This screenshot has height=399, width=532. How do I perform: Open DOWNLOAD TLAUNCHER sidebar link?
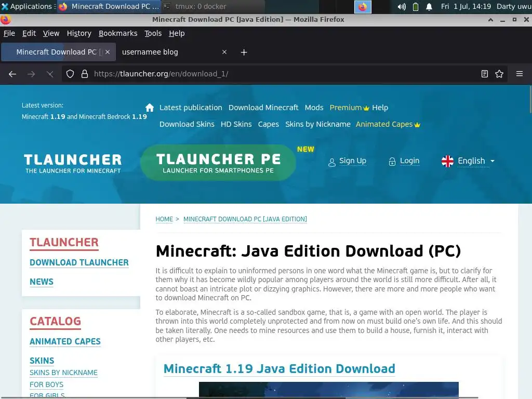tap(79, 262)
